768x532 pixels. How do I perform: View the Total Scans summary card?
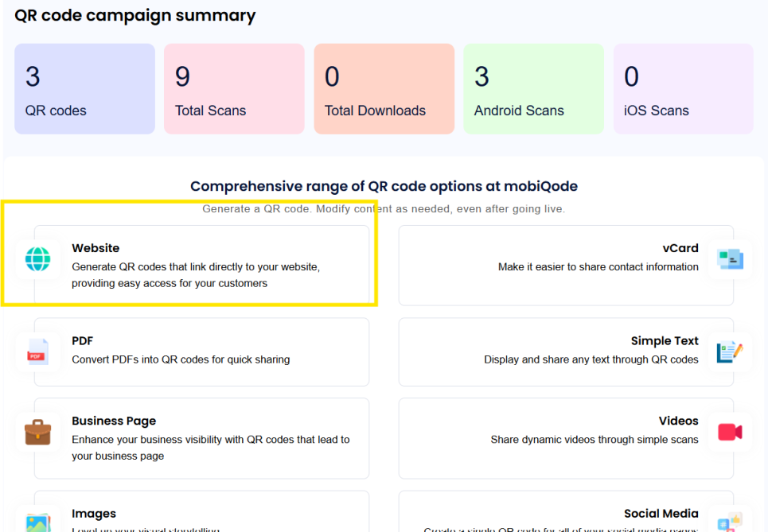(234, 89)
